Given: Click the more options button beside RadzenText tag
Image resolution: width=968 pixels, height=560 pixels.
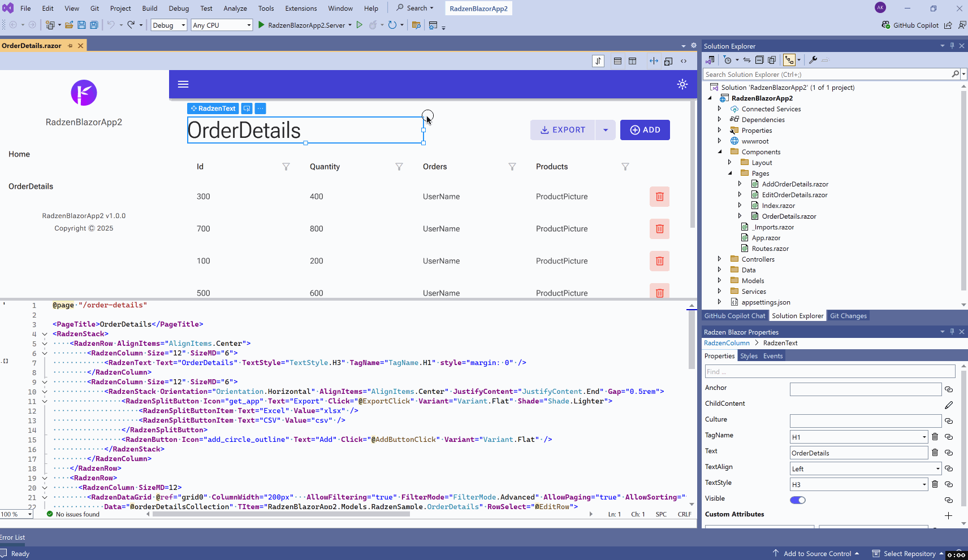Looking at the screenshot, I should pyautogui.click(x=260, y=108).
